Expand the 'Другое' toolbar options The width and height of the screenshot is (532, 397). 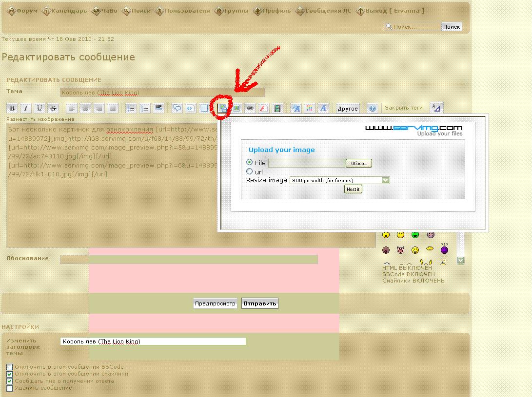click(x=348, y=109)
